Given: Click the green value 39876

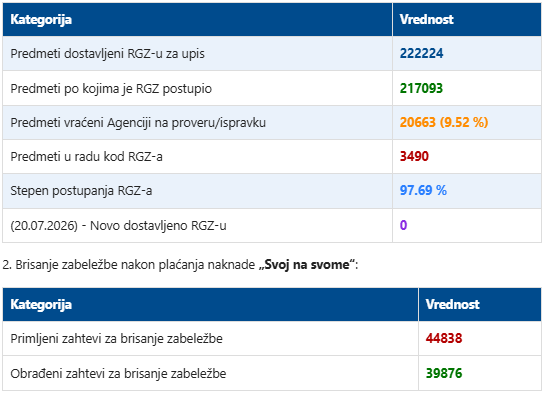Looking at the screenshot, I should [444, 373].
